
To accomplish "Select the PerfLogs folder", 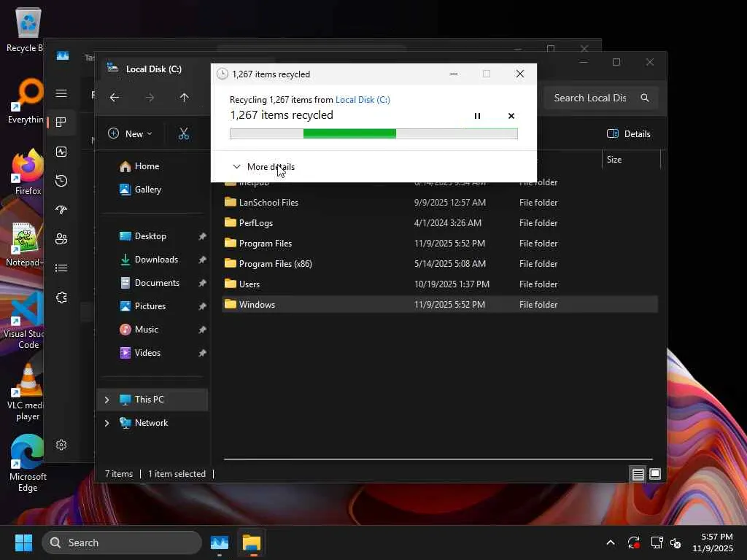I will click(x=440, y=223).
